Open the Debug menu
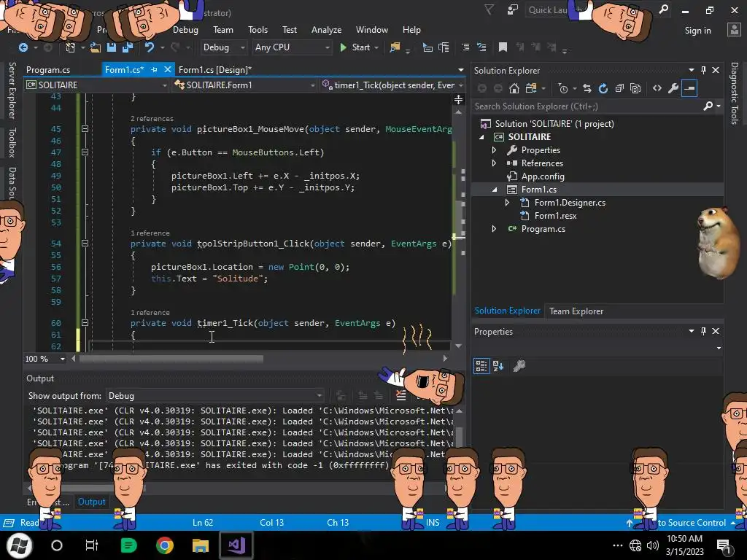 coord(185,29)
